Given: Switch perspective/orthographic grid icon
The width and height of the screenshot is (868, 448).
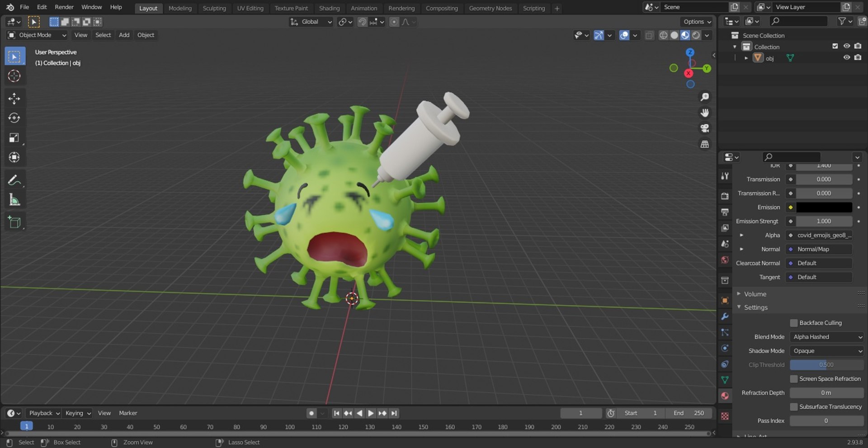Looking at the screenshot, I should pos(704,144).
